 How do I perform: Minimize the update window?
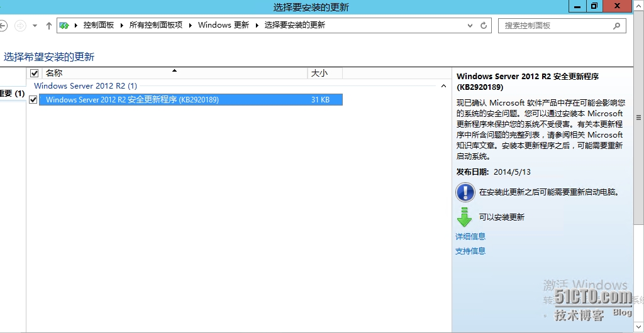tap(578, 6)
